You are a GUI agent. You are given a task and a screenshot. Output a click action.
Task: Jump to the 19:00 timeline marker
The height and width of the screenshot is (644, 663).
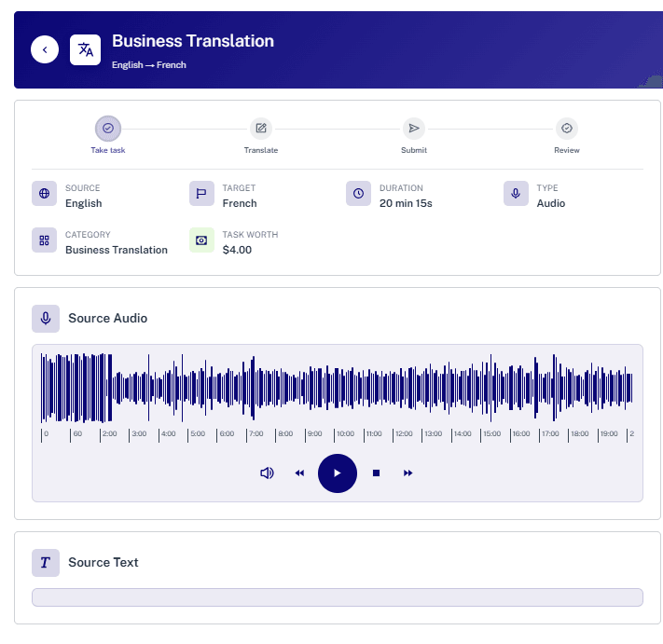[609, 434]
